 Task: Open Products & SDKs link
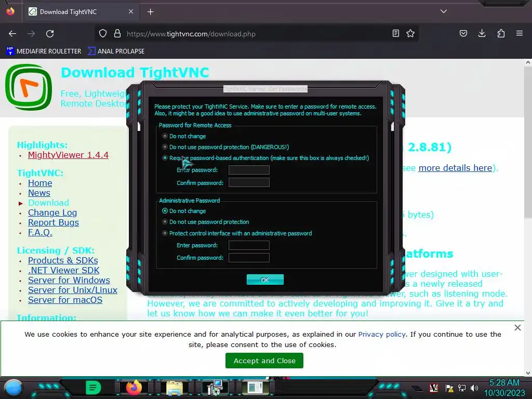tap(63, 261)
